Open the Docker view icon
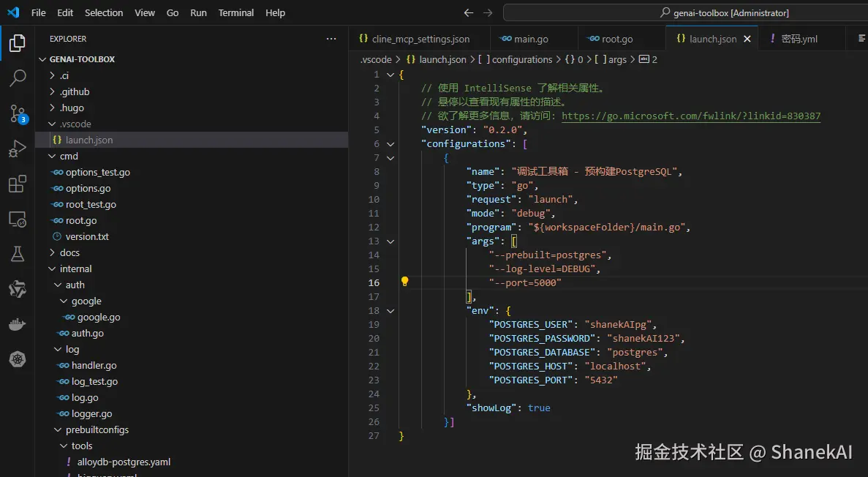This screenshot has width=868, height=477. [18, 324]
